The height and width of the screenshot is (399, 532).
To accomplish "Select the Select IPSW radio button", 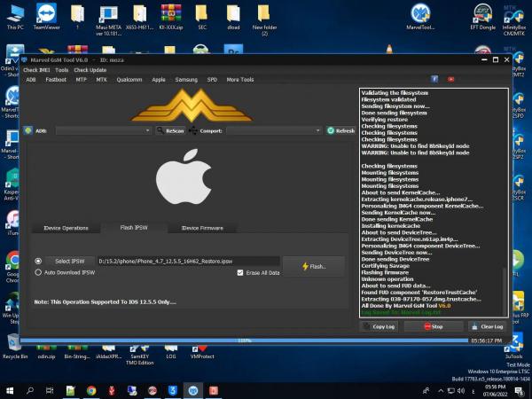I will click(38, 261).
